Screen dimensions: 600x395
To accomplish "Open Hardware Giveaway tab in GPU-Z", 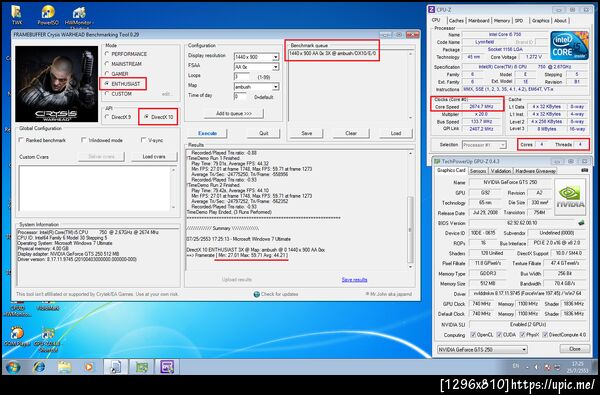I will 535,171.
